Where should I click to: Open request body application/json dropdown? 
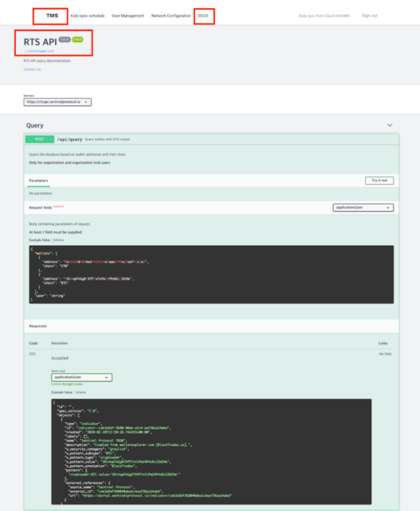[x=363, y=207]
